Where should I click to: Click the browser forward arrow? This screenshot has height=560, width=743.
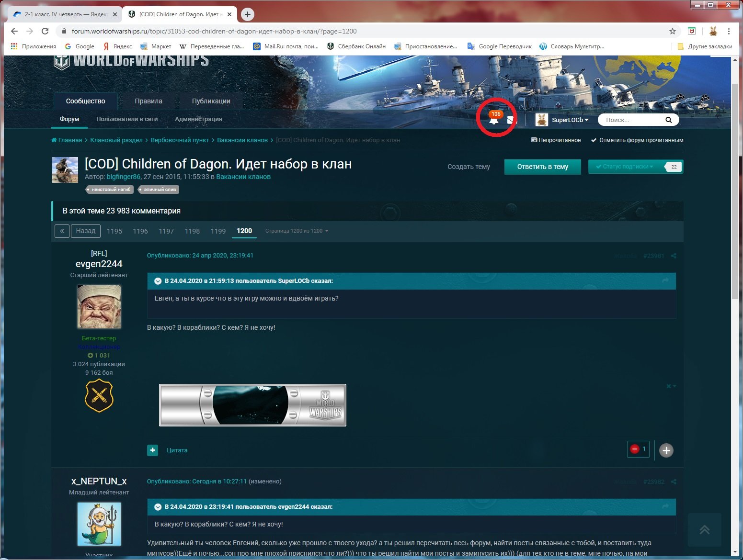coord(30,31)
